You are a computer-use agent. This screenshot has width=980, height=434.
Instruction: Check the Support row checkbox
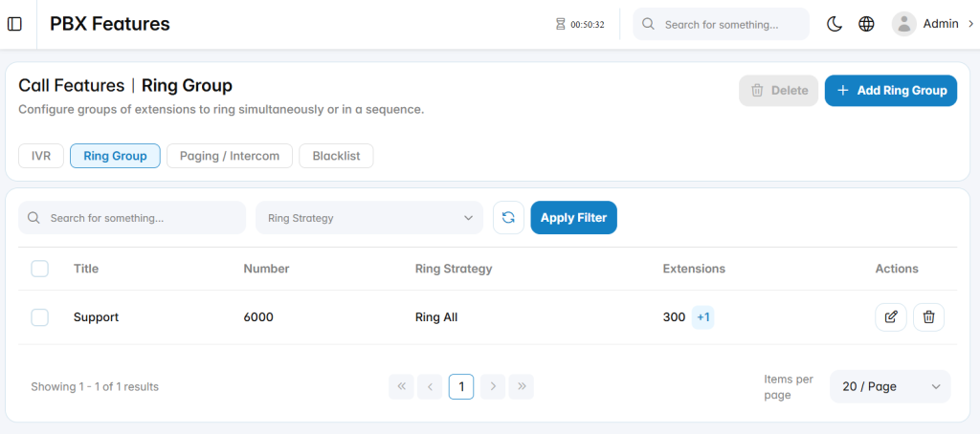pyautogui.click(x=40, y=317)
